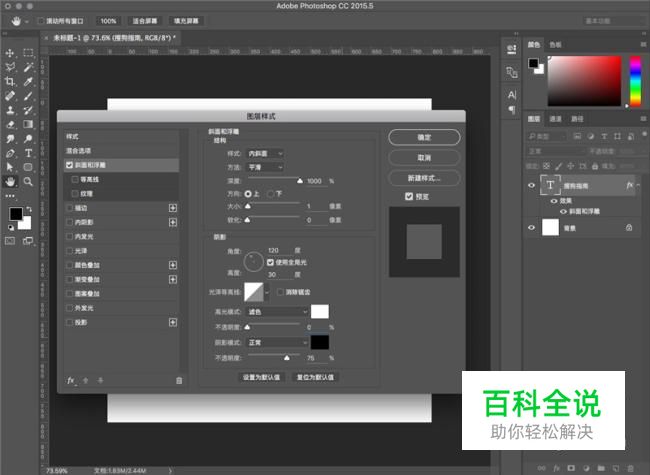Image resolution: width=650 pixels, height=475 pixels.
Task: Enable the 纹理 checkbox
Action: (75, 194)
